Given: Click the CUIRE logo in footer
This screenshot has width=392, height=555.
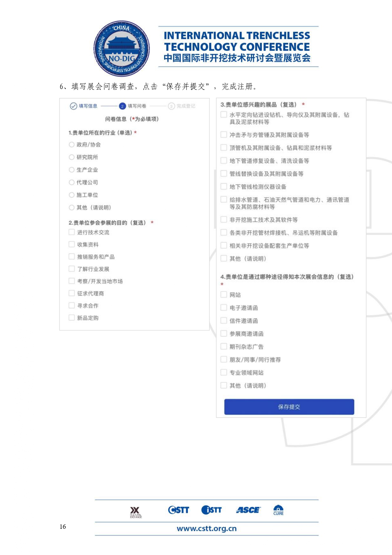Looking at the screenshot, I should coord(278,510).
